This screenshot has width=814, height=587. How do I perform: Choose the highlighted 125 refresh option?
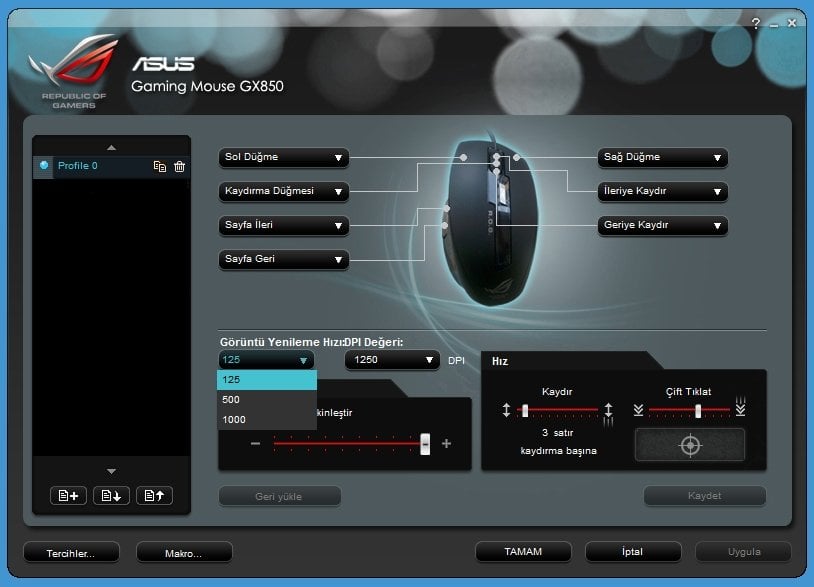[x=264, y=379]
